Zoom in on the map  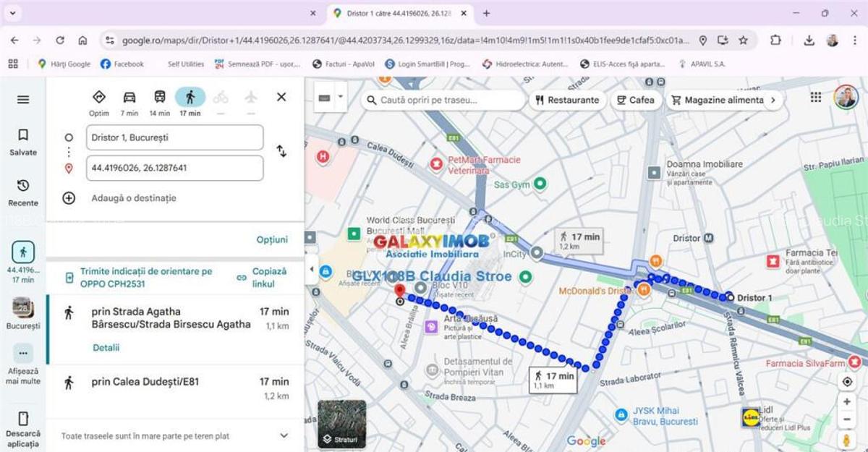click(x=847, y=402)
